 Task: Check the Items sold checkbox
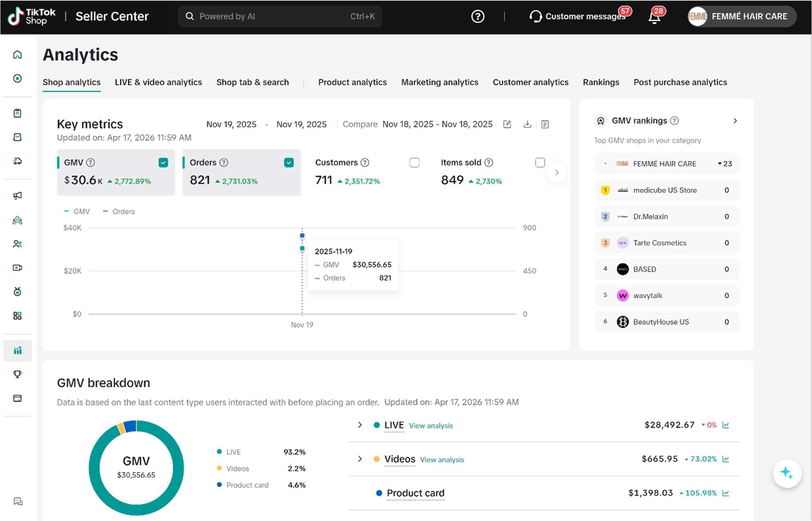(x=540, y=163)
